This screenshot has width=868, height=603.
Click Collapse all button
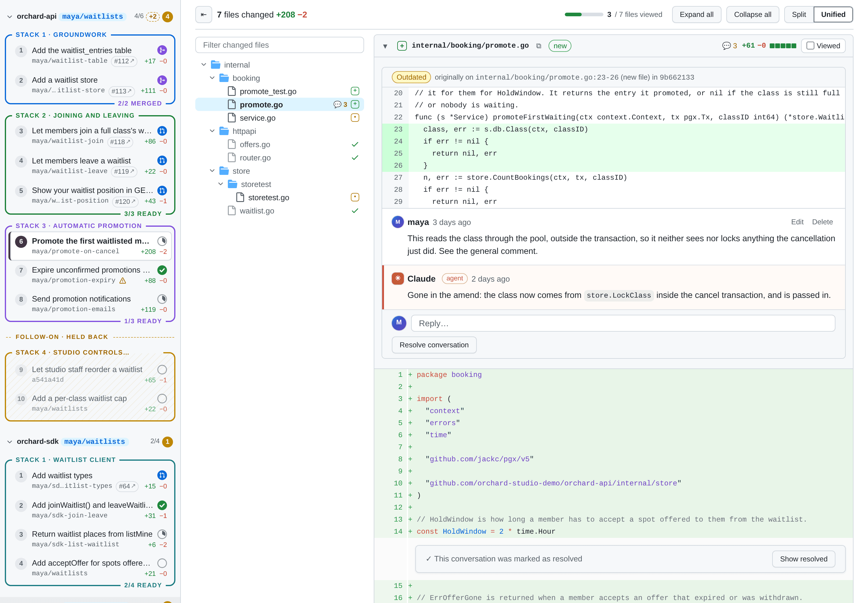point(753,15)
